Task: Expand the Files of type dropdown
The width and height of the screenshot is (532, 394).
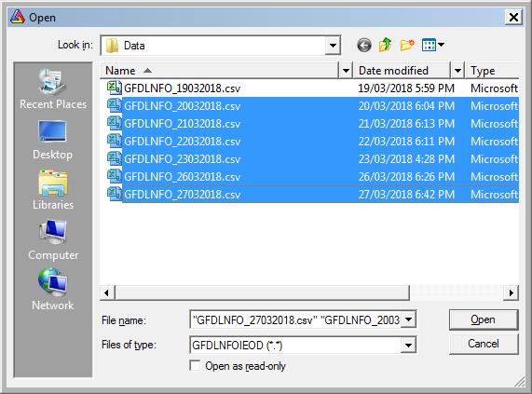Action: click(408, 346)
